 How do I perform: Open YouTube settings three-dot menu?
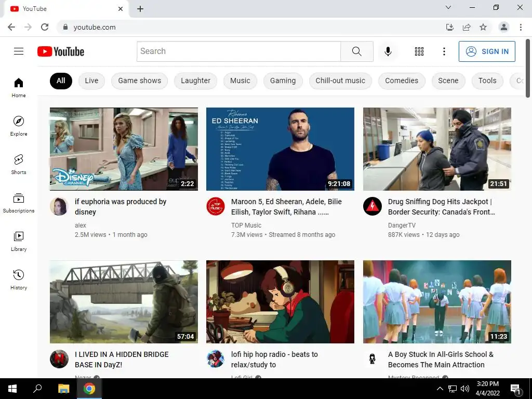click(444, 51)
